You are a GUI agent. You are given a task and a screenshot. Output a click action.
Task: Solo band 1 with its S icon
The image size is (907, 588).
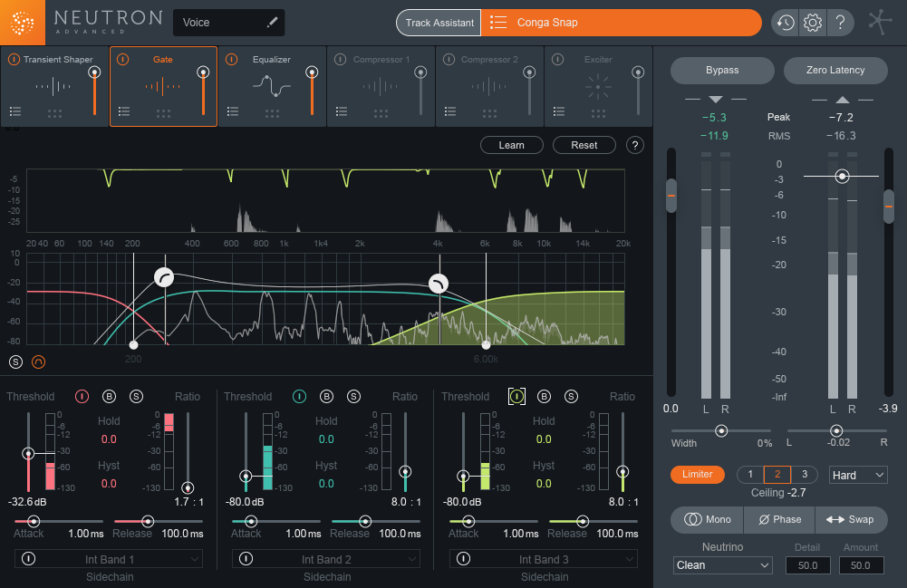[x=136, y=396]
